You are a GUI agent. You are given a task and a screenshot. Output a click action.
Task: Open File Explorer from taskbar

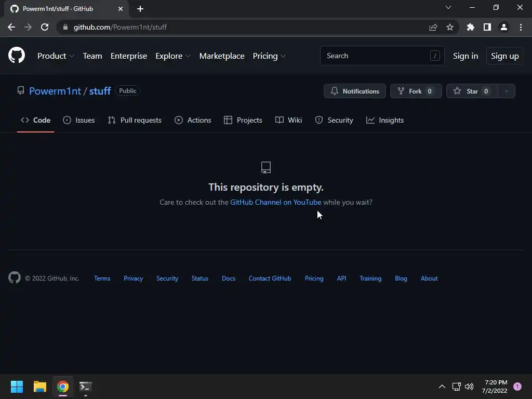(39, 387)
